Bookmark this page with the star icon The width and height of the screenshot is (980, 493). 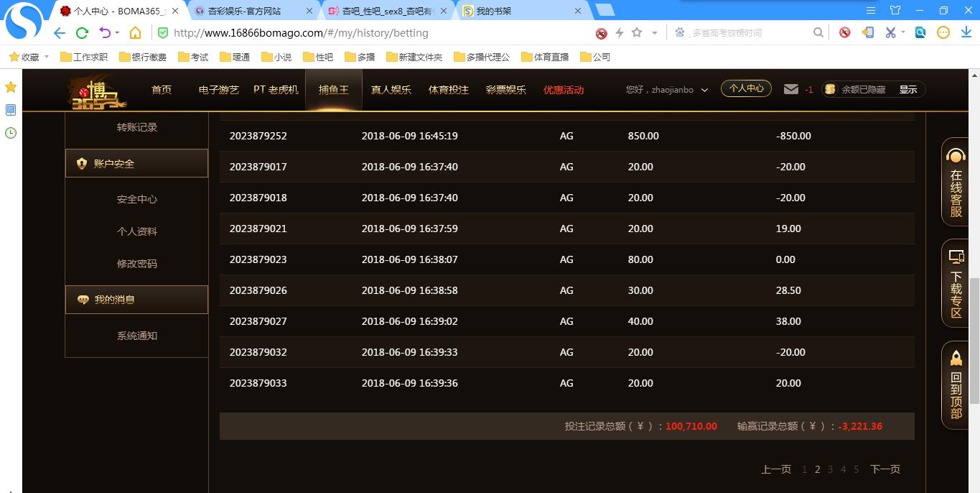(x=636, y=33)
